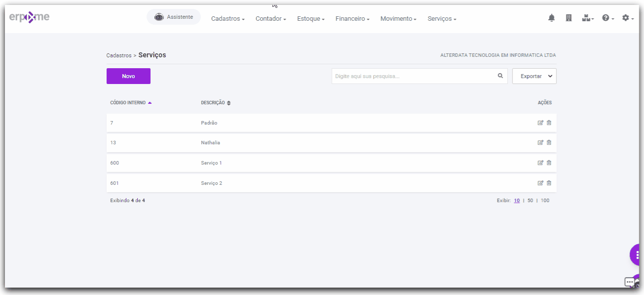Viewport: 644px width, 295px height.
Task: Open the Cadastros menu
Action: click(x=227, y=19)
